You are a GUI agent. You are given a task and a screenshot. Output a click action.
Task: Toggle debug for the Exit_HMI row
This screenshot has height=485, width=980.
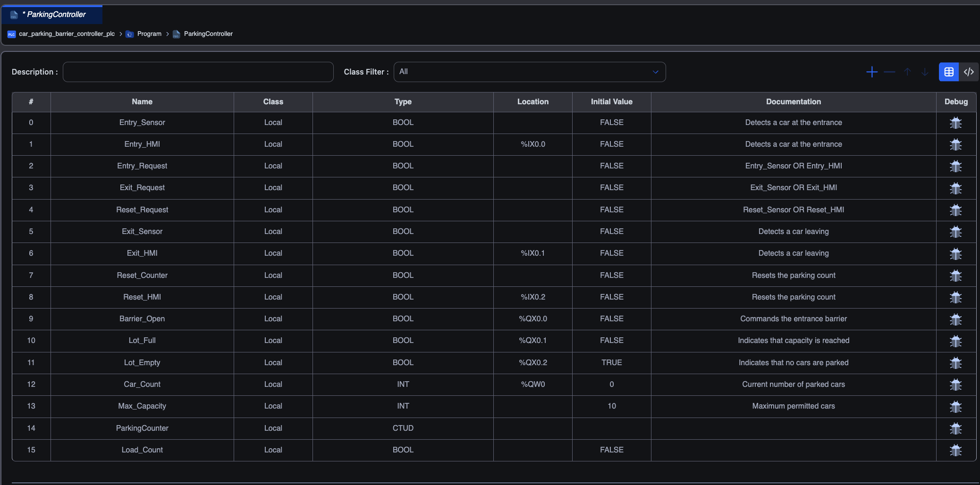click(x=955, y=254)
